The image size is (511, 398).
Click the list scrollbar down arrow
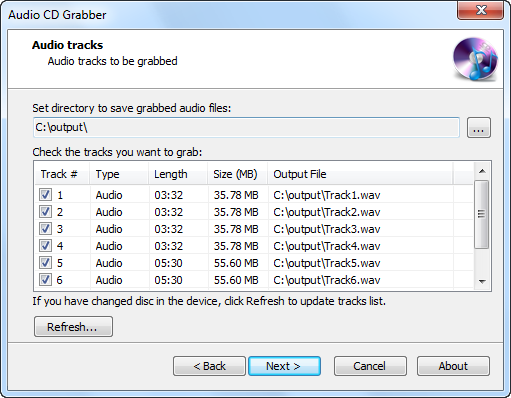482,281
